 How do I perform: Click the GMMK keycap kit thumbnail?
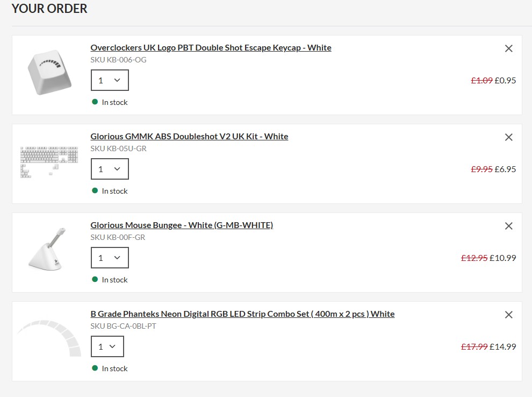coord(49,162)
